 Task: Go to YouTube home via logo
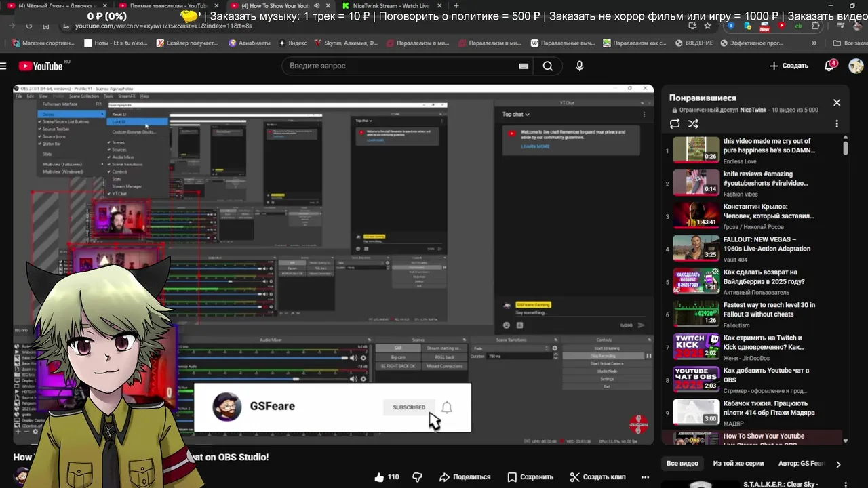[41, 66]
